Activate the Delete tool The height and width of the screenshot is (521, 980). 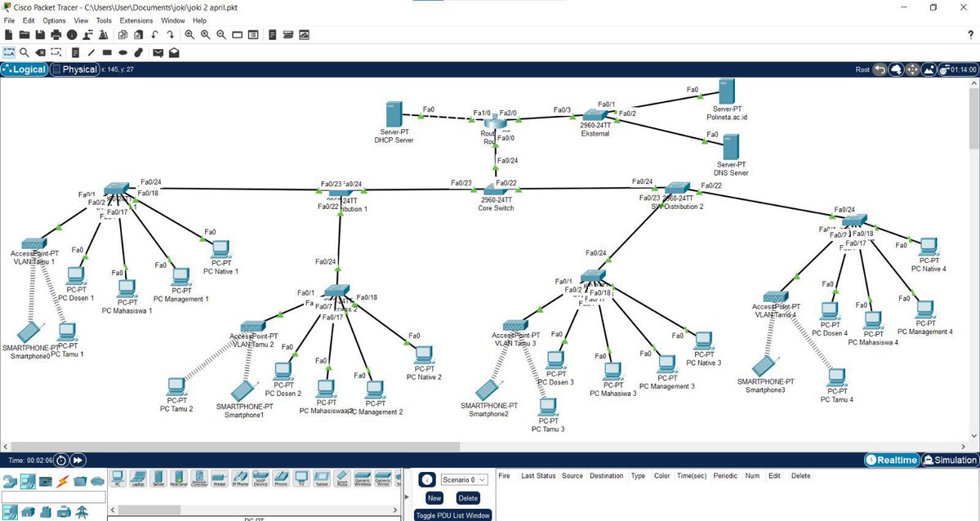40,52
